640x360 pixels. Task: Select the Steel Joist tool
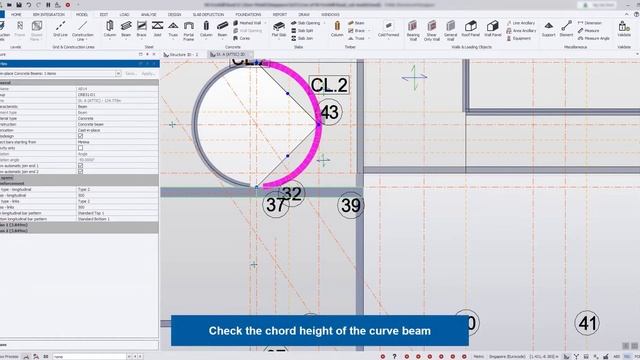pyautogui.click(x=158, y=29)
